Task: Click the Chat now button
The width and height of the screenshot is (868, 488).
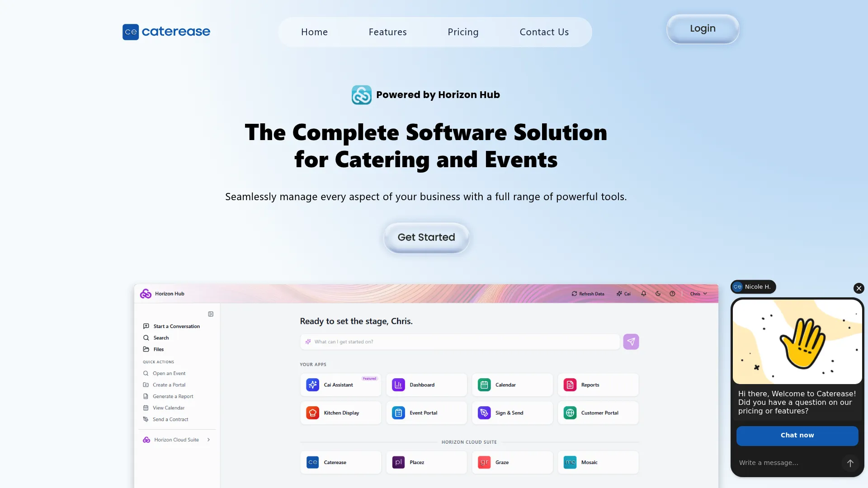Action: [x=797, y=436]
